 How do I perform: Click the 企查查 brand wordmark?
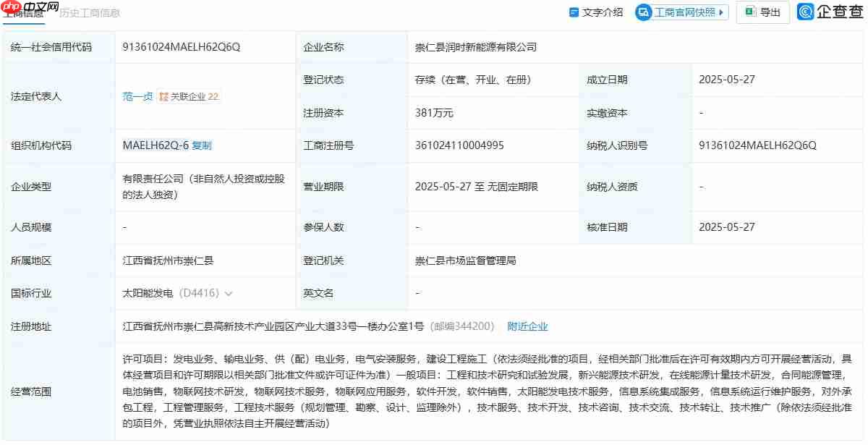pyautogui.click(x=839, y=11)
